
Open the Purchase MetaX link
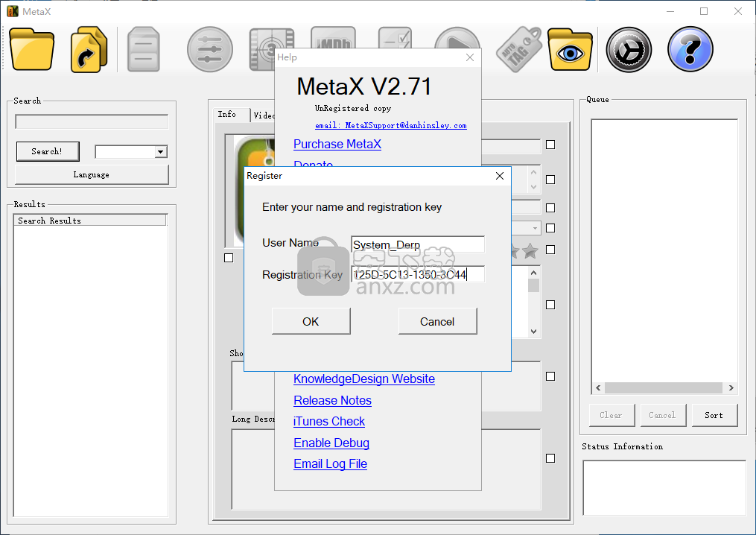click(x=337, y=145)
